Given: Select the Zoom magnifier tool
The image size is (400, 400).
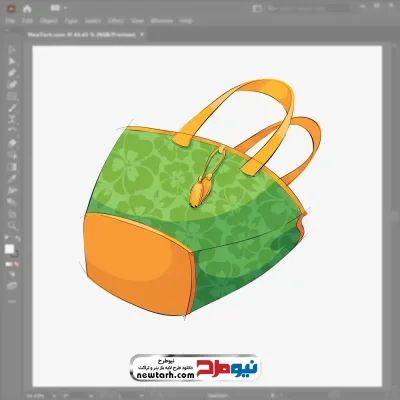Looking at the screenshot, I should tap(12, 226).
